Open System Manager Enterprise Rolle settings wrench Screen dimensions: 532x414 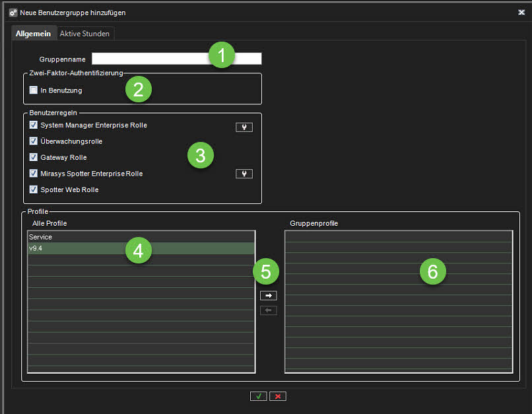244,127
